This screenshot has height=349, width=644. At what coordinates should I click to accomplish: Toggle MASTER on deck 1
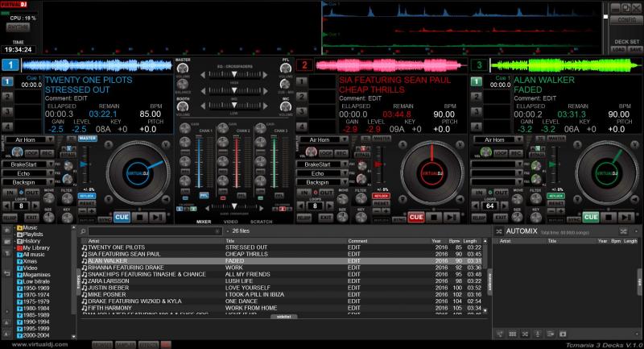(88, 139)
